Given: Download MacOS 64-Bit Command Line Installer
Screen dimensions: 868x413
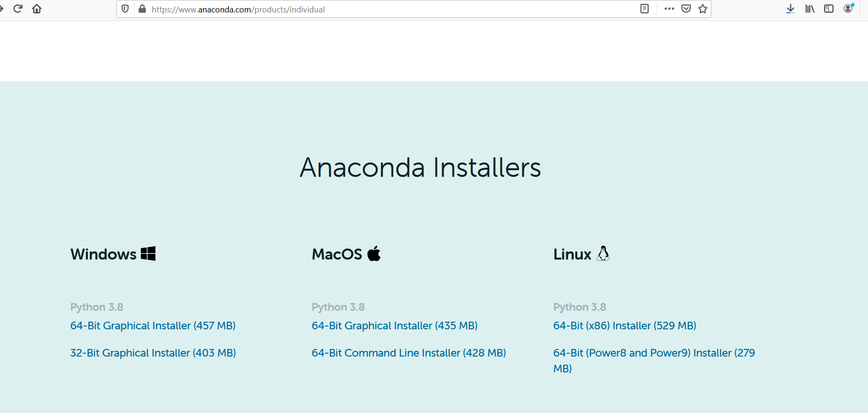Looking at the screenshot, I should (x=409, y=353).
